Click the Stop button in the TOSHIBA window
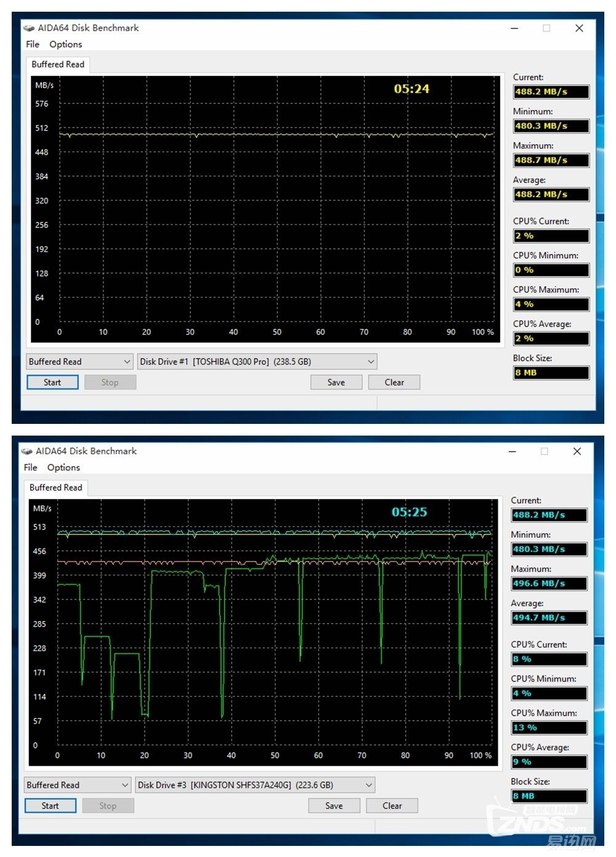 [110, 383]
